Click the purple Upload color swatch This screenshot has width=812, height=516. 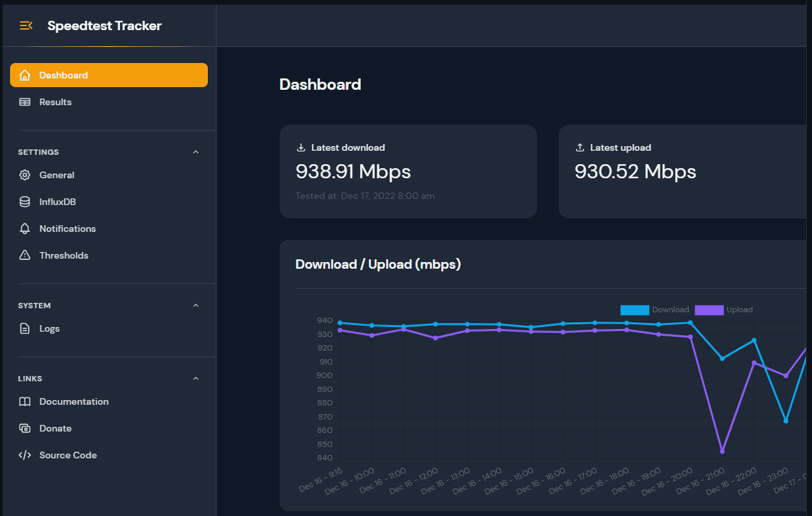(x=709, y=310)
